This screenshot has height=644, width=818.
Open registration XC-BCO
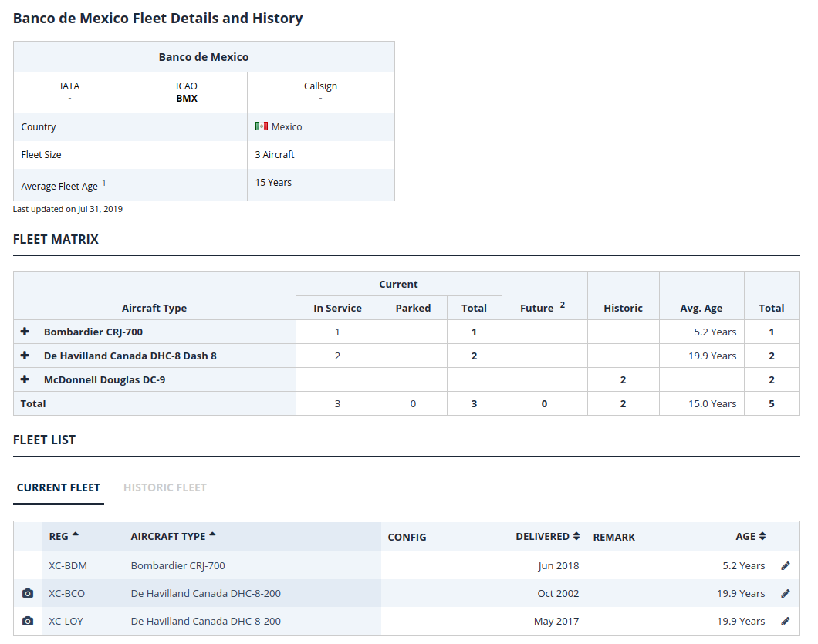click(67, 593)
